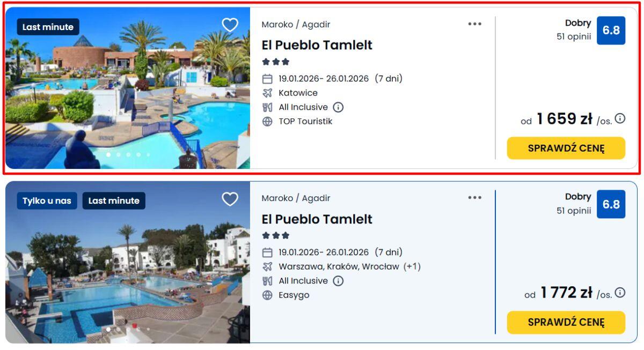The height and width of the screenshot is (350, 644).
Task: Open the 51 opinii link on second offer
Action: pos(573,211)
